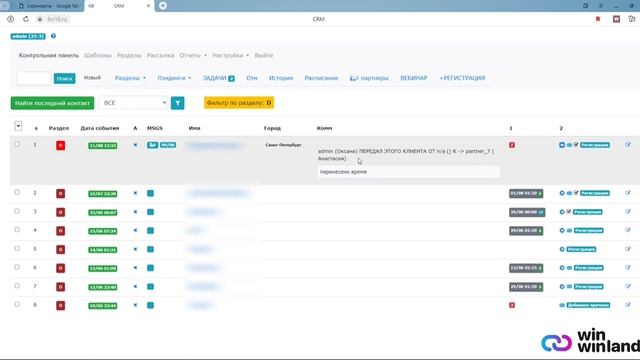Click red bookmark icon in browser address bar
The height and width of the screenshot is (360, 640).
tap(598, 19)
